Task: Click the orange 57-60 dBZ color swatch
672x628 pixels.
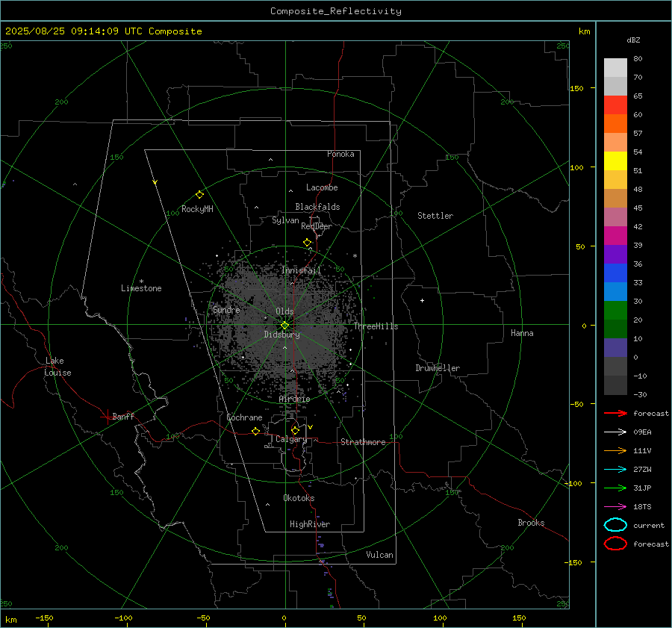Action: pos(615,123)
